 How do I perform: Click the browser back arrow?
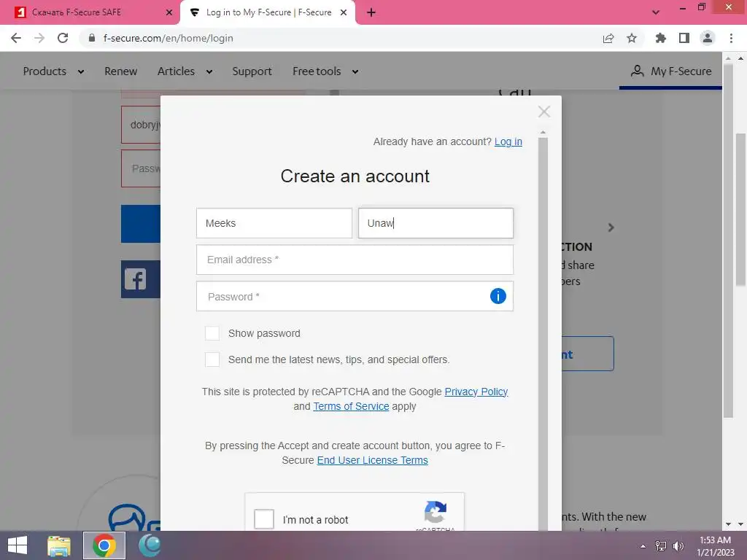(16, 38)
